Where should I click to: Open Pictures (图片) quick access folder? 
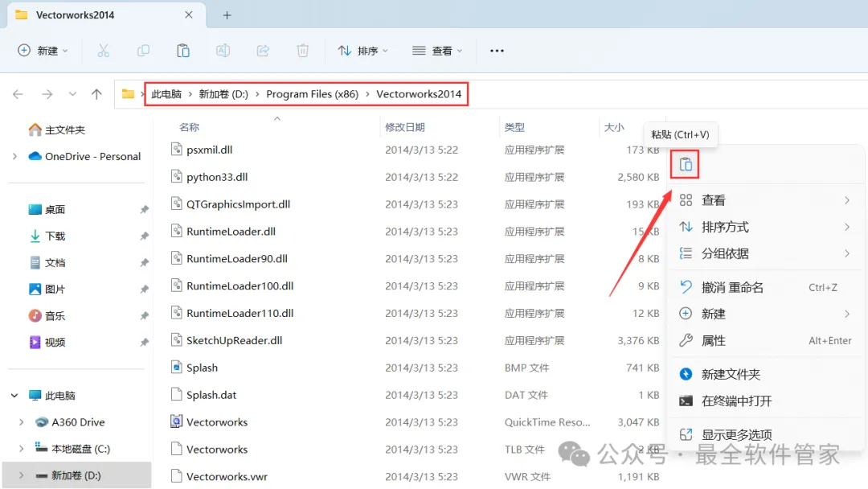coord(47,289)
